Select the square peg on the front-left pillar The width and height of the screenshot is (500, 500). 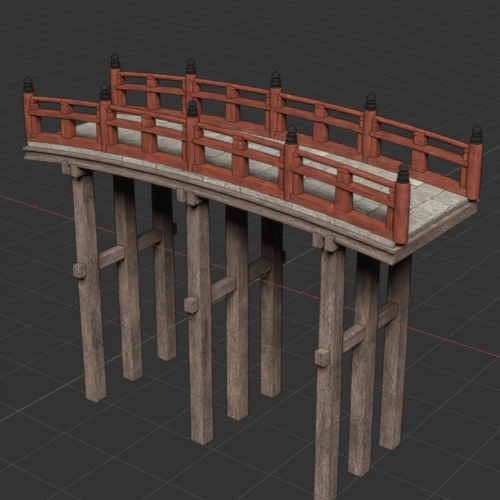[79, 270]
